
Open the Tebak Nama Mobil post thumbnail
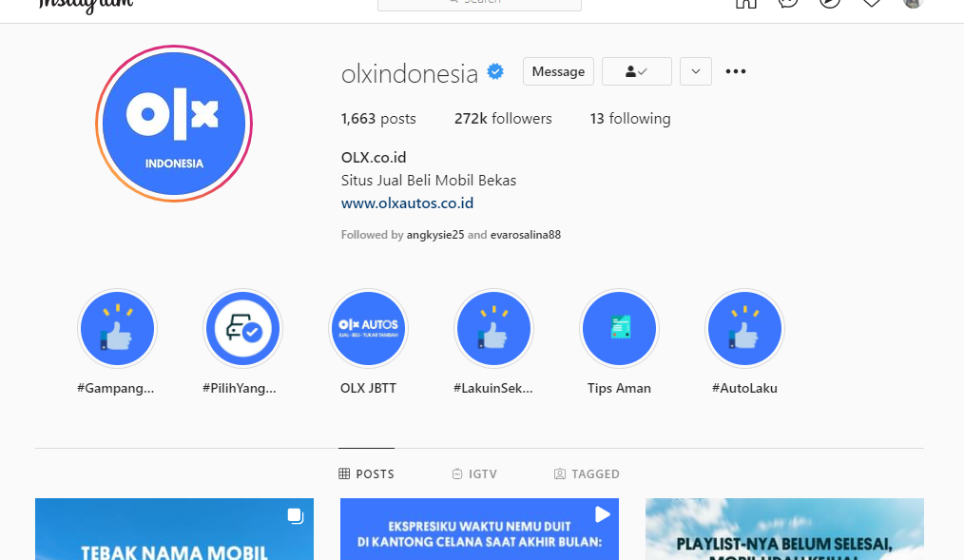pos(174,530)
